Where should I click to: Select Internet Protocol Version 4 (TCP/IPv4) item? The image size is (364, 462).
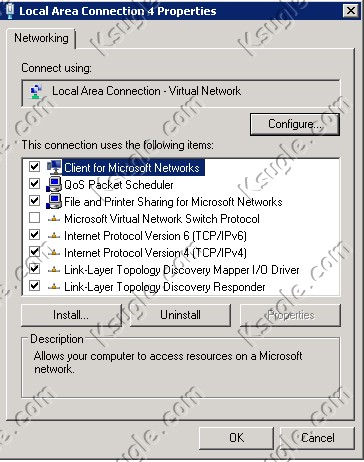point(155,253)
